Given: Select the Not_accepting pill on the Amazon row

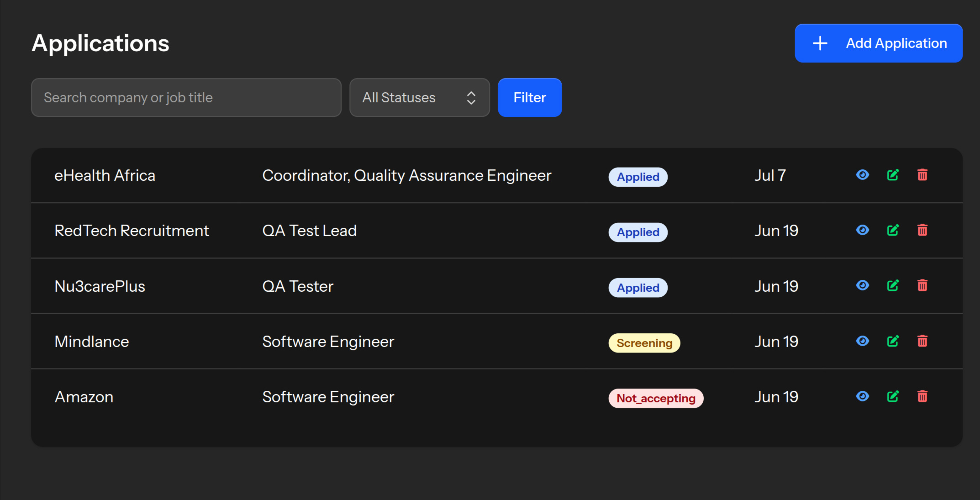Looking at the screenshot, I should [x=656, y=398].
